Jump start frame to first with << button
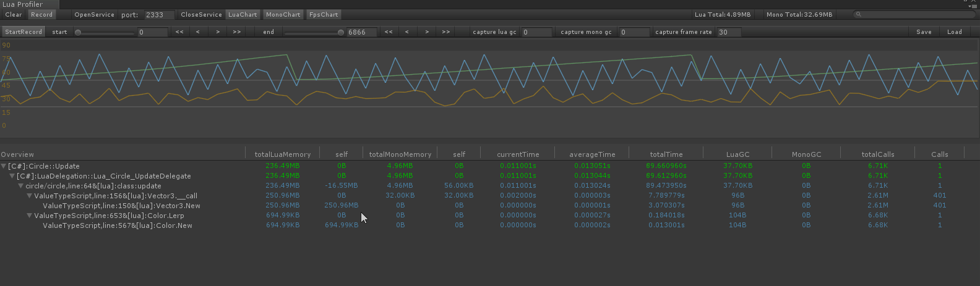 click(x=179, y=32)
